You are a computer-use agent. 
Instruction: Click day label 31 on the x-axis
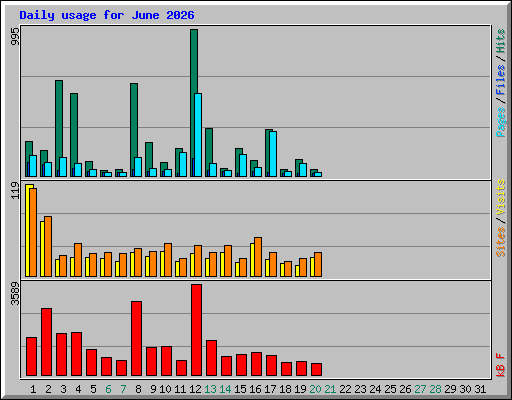pyautogui.click(x=480, y=389)
